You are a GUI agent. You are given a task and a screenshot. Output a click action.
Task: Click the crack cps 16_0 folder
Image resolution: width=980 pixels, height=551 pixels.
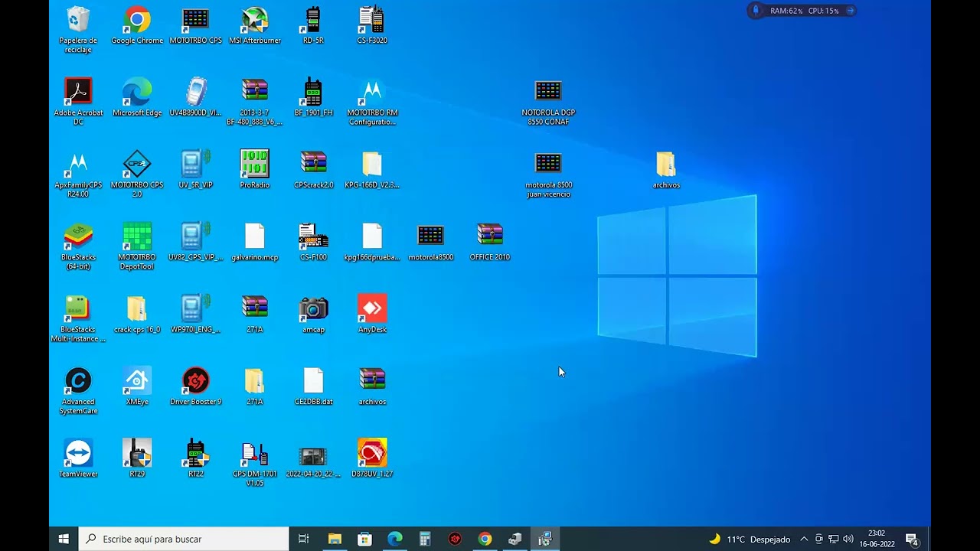[x=137, y=314]
